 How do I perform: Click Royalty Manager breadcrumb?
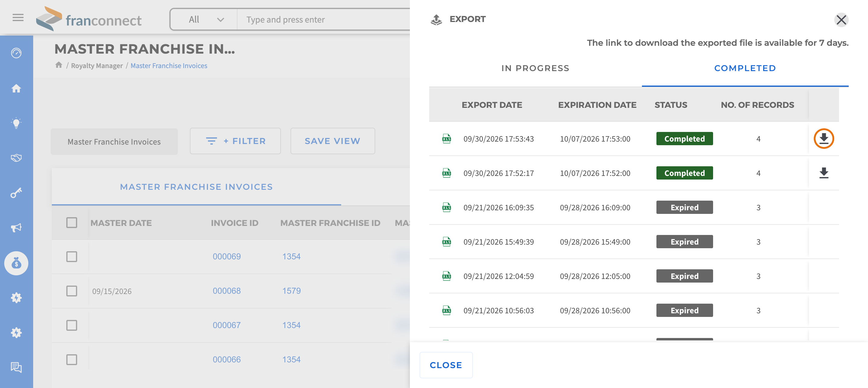pos(97,66)
